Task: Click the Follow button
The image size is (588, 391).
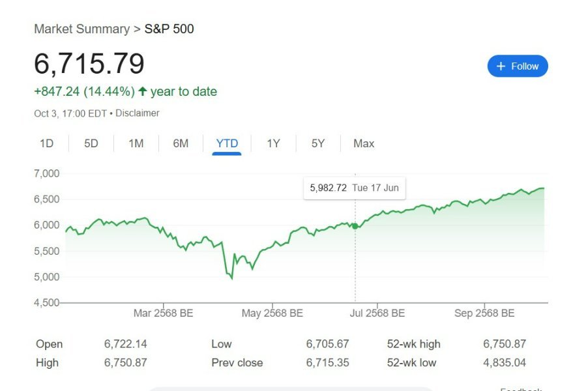Action: coord(518,66)
